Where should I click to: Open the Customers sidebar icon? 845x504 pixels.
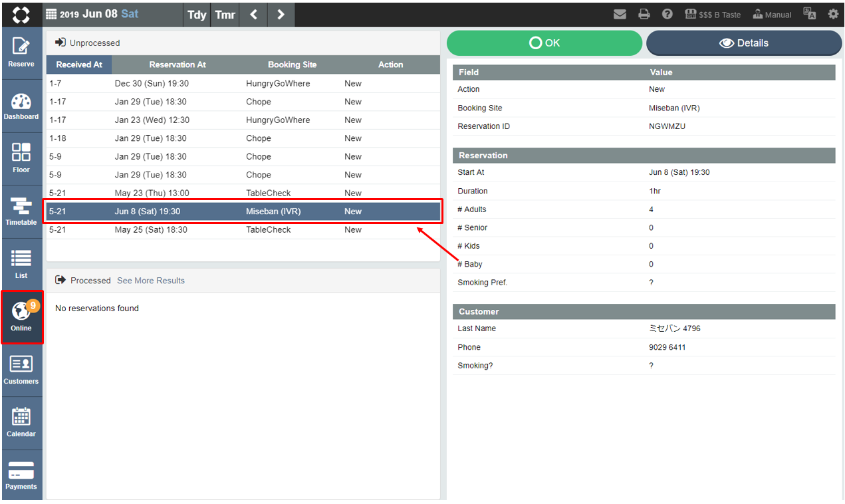click(x=21, y=370)
